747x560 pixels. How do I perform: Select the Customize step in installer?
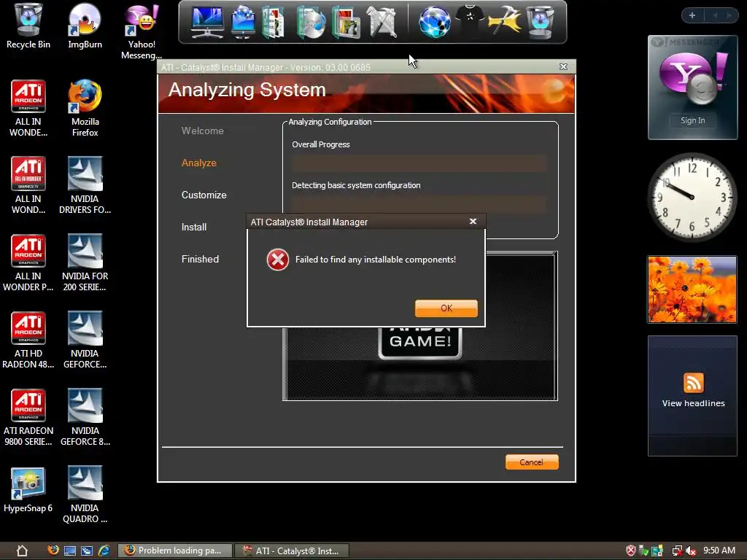[204, 195]
